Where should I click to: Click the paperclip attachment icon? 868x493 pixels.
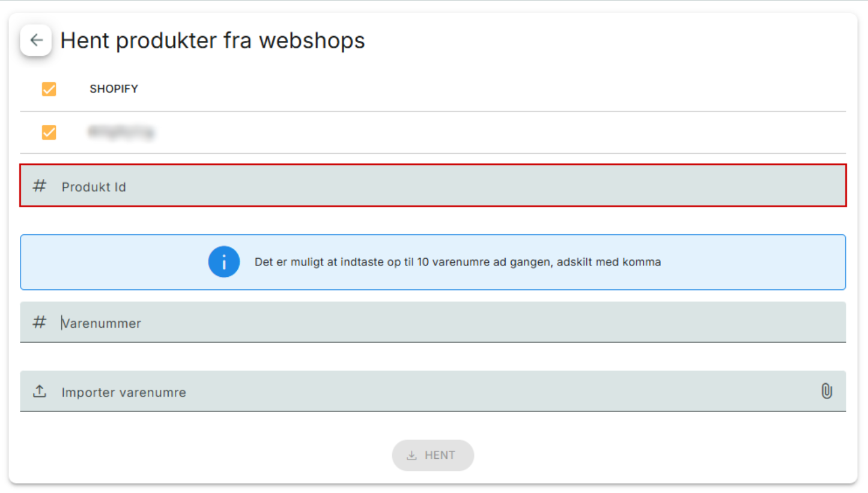[827, 392]
